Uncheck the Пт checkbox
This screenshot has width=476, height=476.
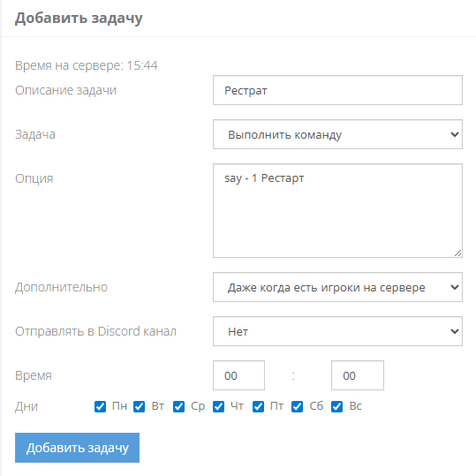[x=259, y=406]
